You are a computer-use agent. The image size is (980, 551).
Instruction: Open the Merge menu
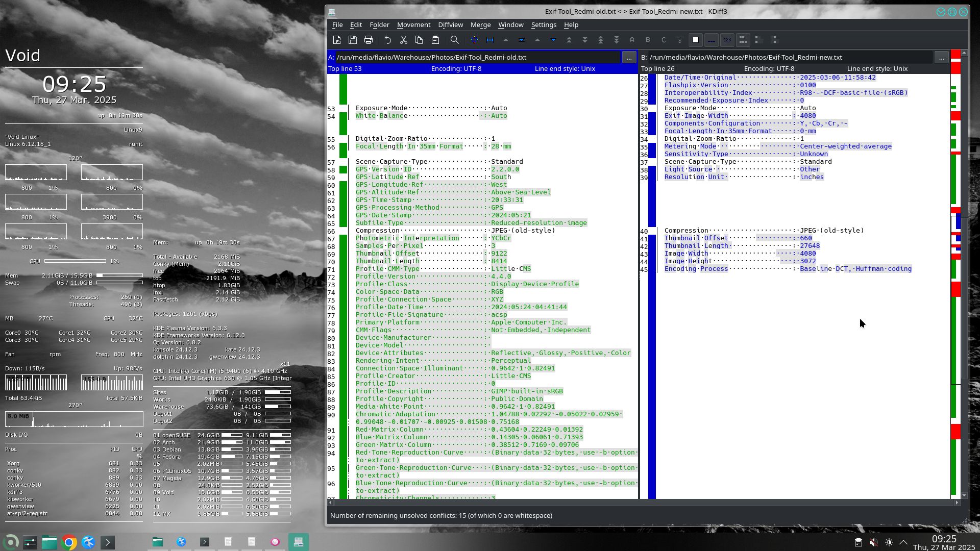click(x=480, y=24)
